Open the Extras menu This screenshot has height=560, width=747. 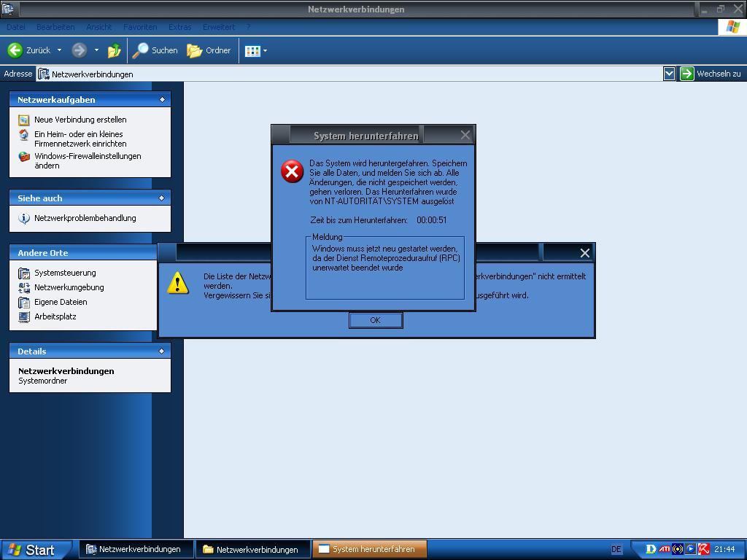(x=179, y=27)
